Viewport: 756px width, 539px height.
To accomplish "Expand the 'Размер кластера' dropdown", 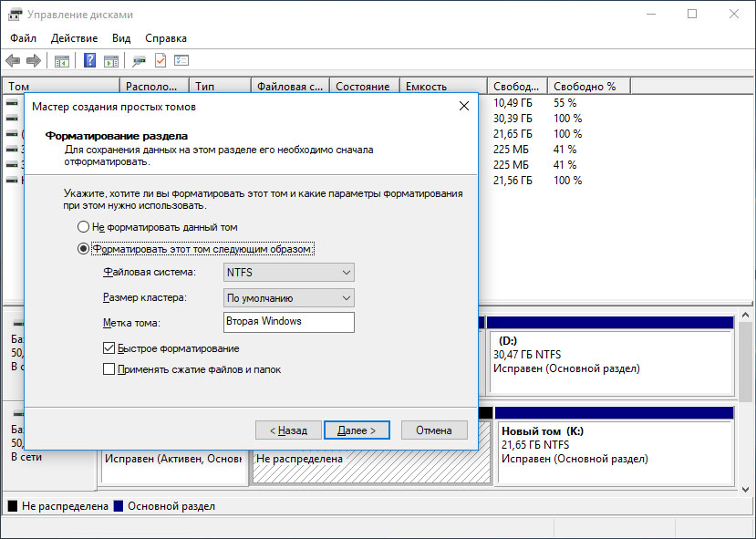I will click(x=289, y=298).
